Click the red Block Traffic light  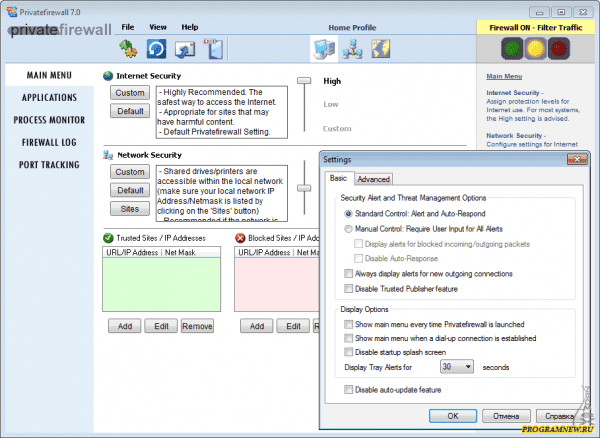[x=559, y=49]
